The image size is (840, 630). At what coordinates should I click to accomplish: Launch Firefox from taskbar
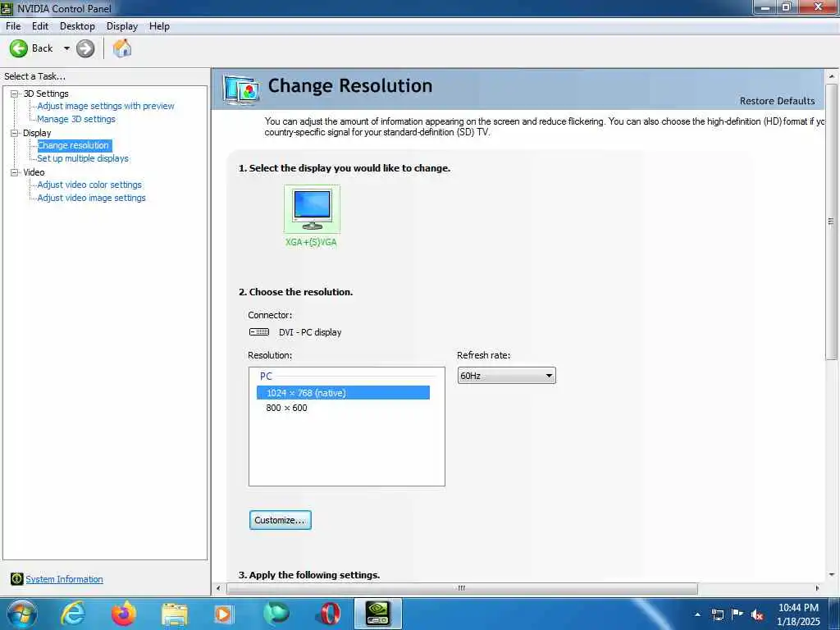click(x=123, y=614)
